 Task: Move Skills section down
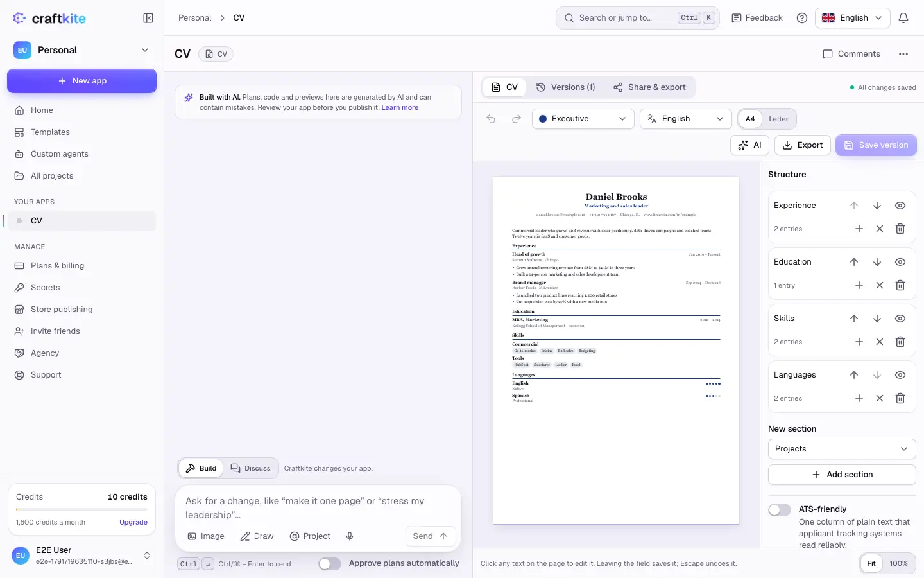tap(877, 319)
